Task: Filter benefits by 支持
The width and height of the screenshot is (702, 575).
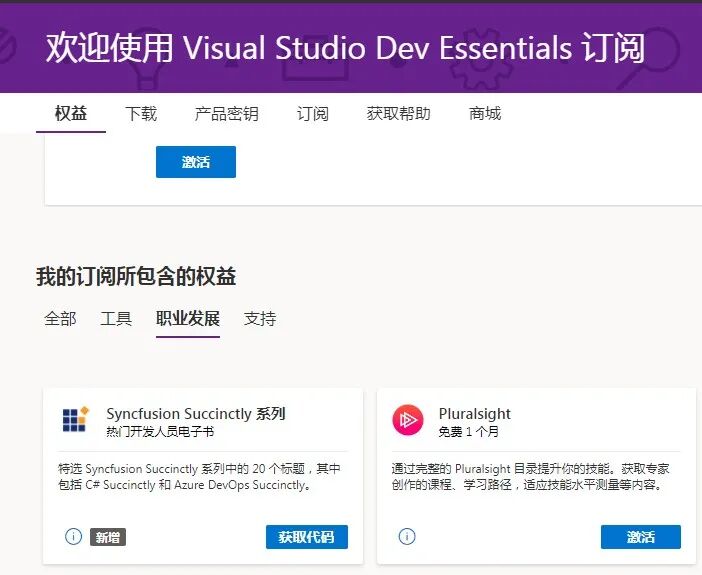Action: click(x=260, y=319)
